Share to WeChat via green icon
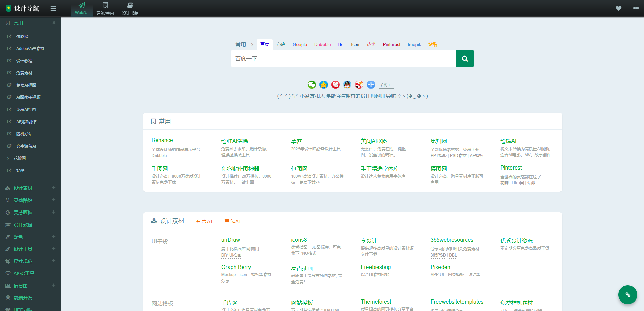This screenshot has width=644, height=311. [x=311, y=85]
